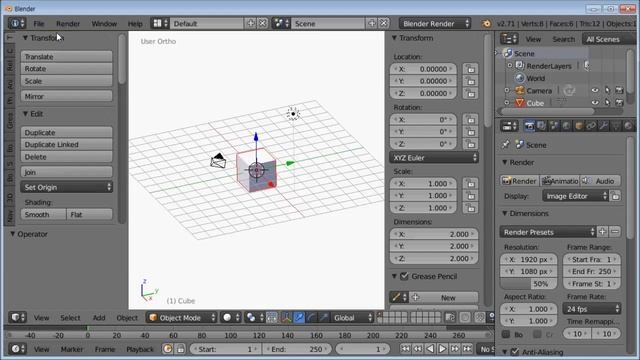Image resolution: width=640 pixels, height=360 pixels.
Task: Open the 3D View editor type selector
Action: (17, 318)
